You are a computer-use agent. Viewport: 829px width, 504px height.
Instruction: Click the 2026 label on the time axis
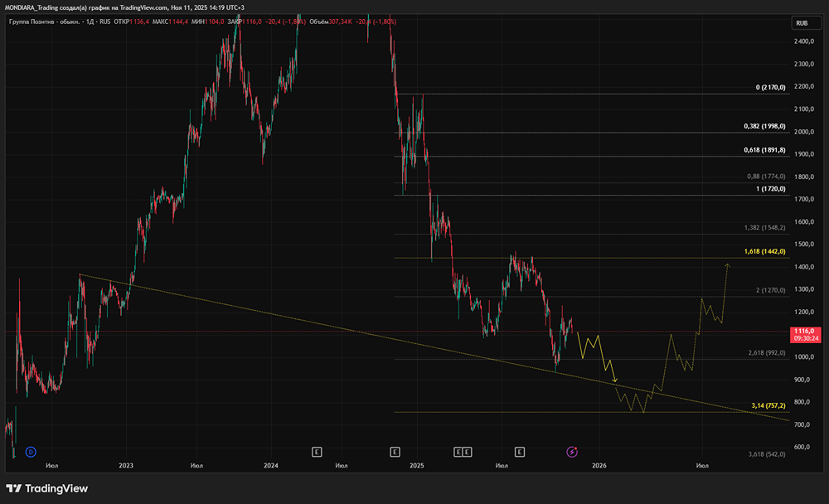(x=599, y=466)
